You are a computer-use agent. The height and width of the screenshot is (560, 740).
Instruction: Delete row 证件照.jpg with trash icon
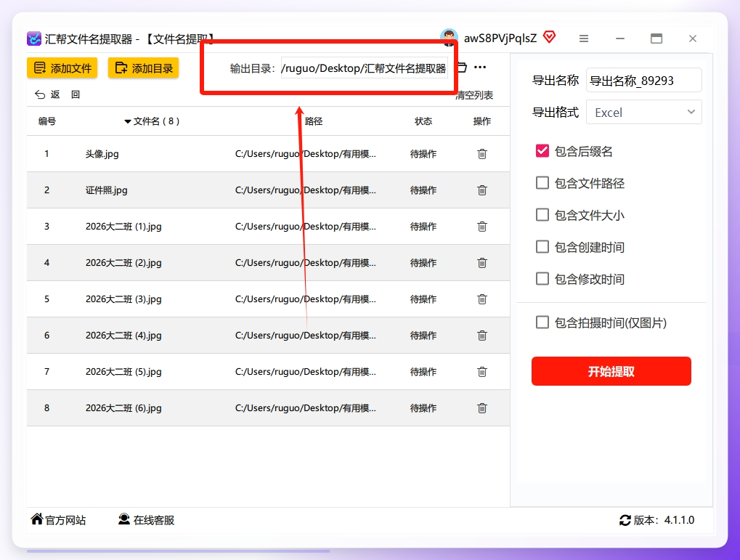coord(482,190)
